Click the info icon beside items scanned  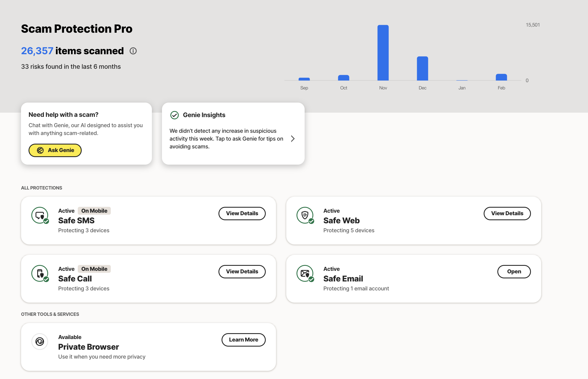(133, 51)
